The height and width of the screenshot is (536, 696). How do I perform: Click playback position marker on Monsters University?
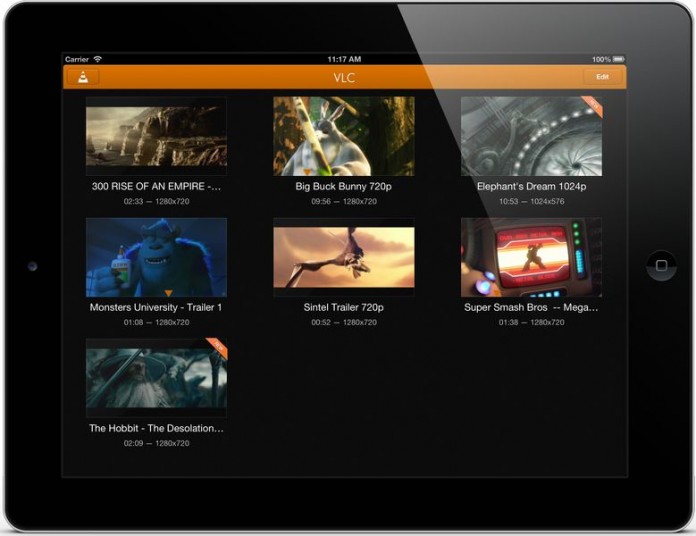click(168, 292)
